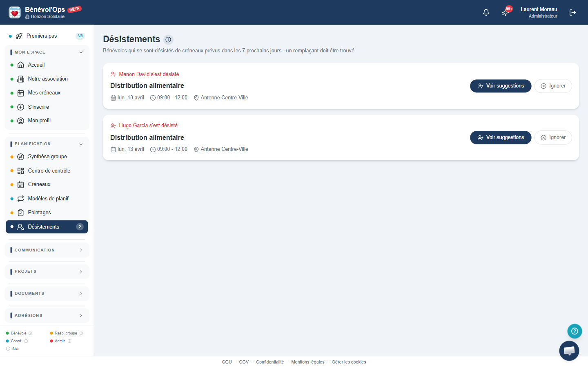Open the notifications bell icon

pyautogui.click(x=486, y=13)
